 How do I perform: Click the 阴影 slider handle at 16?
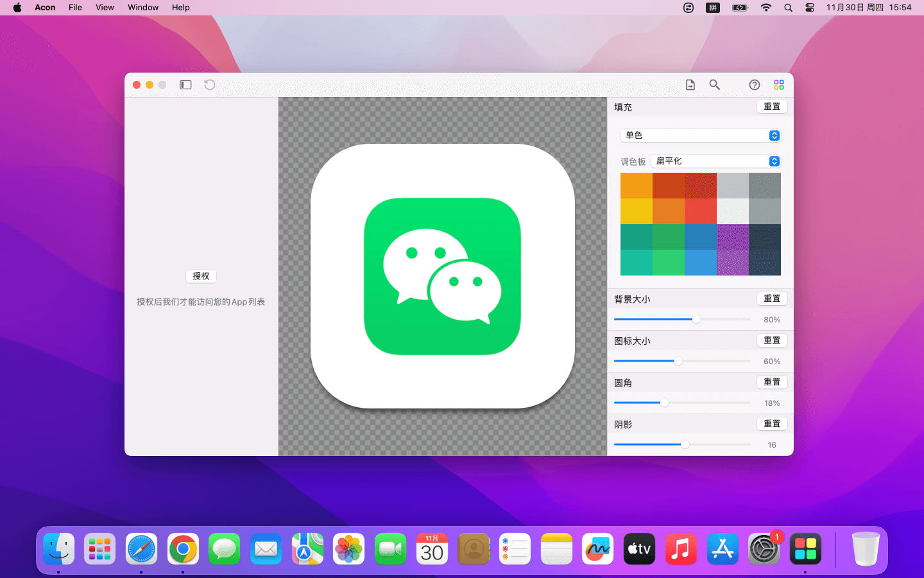coord(685,444)
